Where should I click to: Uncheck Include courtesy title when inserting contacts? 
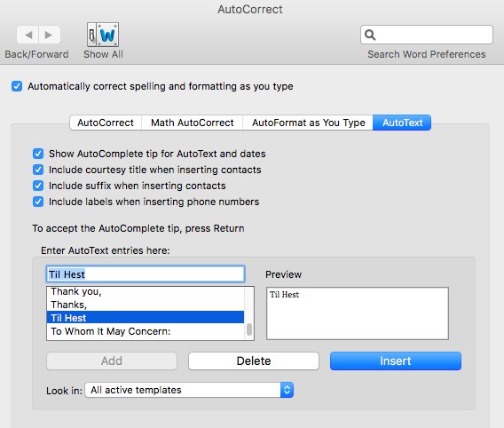(38, 170)
